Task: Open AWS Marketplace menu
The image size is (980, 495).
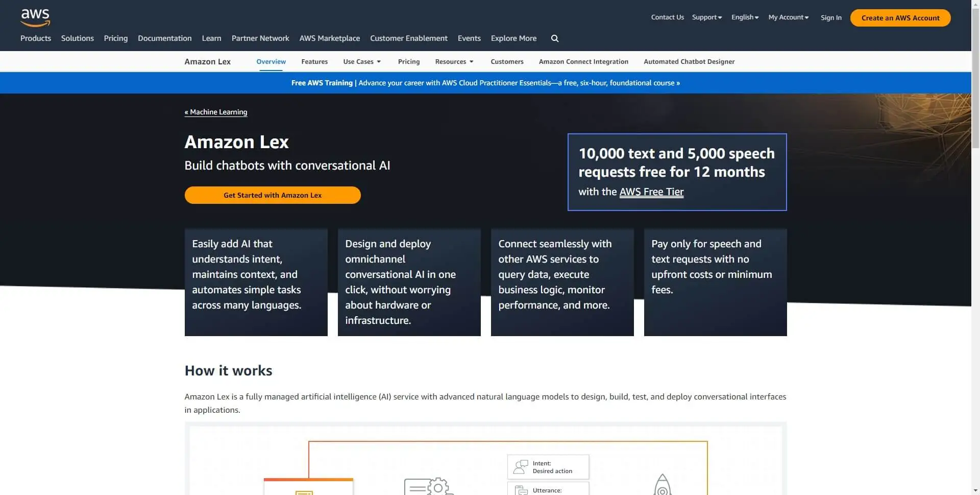Action: point(330,38)
